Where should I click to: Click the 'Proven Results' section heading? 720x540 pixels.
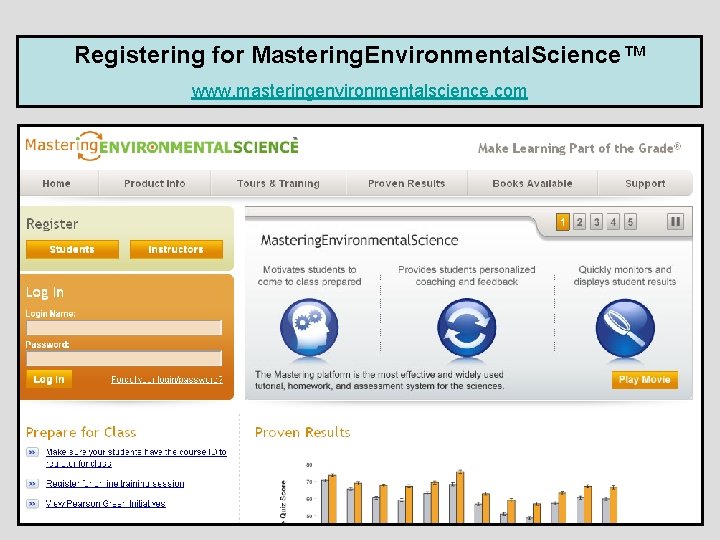303,432
